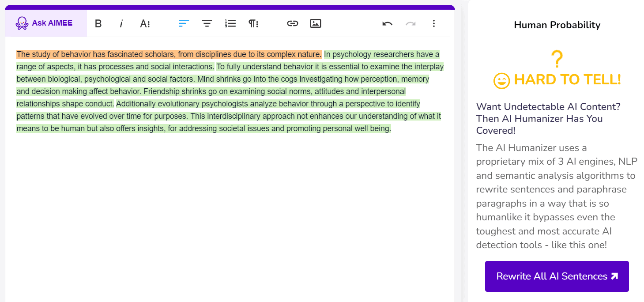Click the 'HARD TO TELL!' result label

pyautogui.click(x=568, y=80)
